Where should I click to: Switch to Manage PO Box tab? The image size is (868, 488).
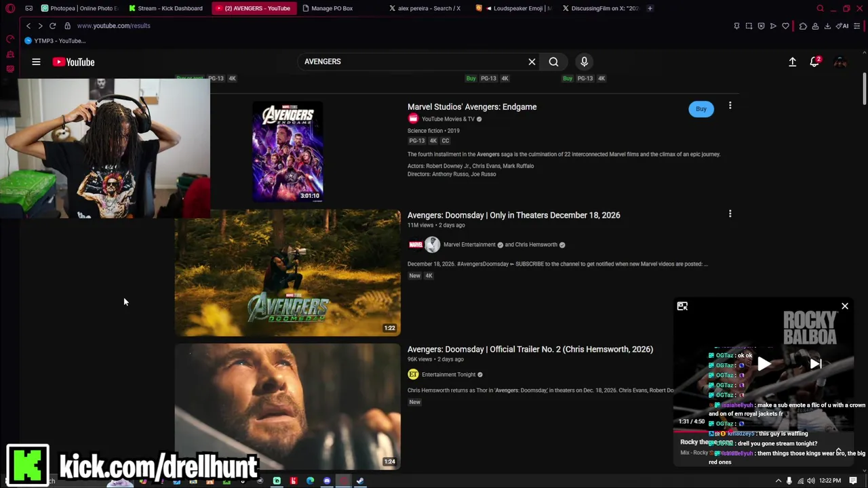point(328,8)
